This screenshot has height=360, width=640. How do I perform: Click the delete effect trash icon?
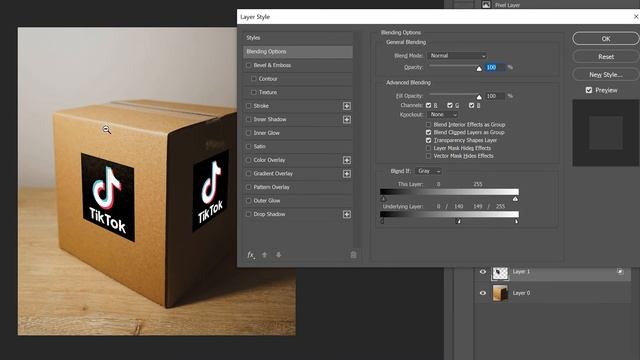(353, 255)
